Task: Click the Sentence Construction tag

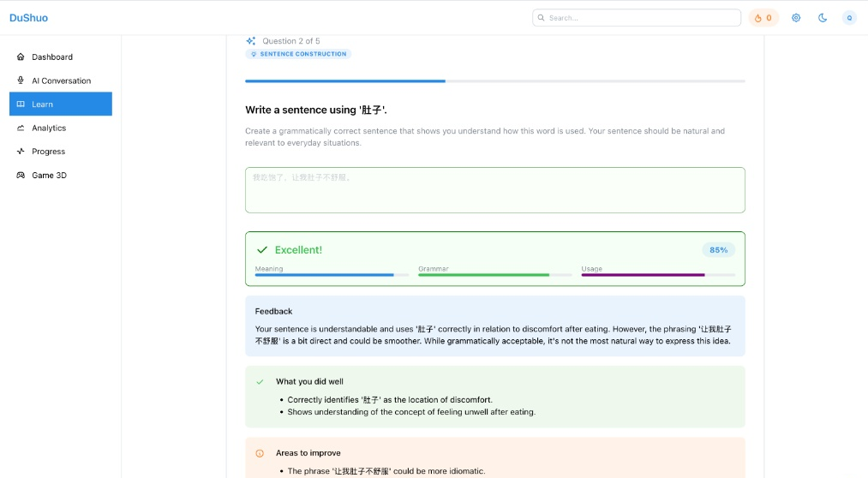Action: coord(298,54)
